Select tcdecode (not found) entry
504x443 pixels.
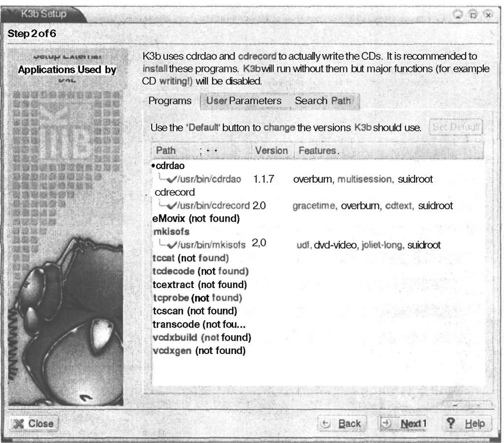(x=200, y=271)
